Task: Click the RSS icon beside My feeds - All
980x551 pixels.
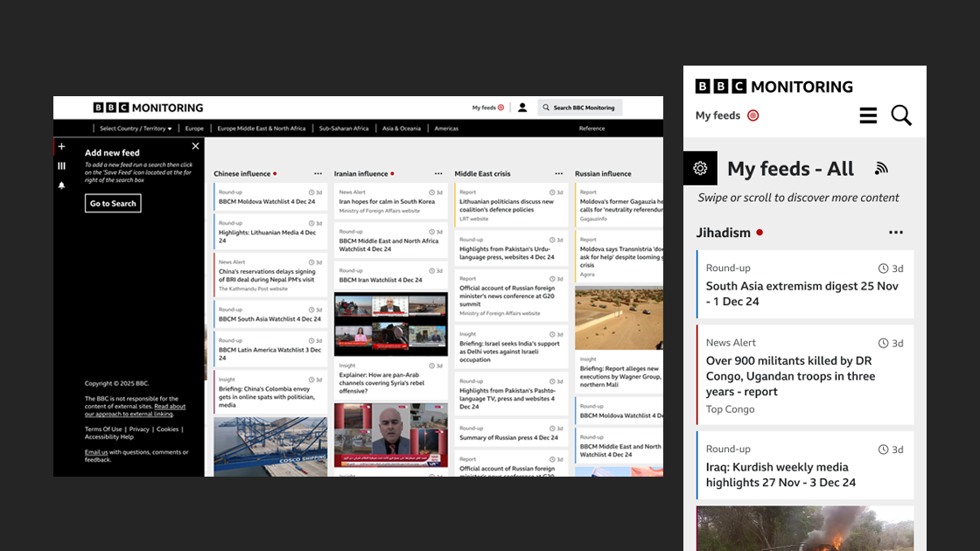Action: pyautogui.click(x=881, y=168)
